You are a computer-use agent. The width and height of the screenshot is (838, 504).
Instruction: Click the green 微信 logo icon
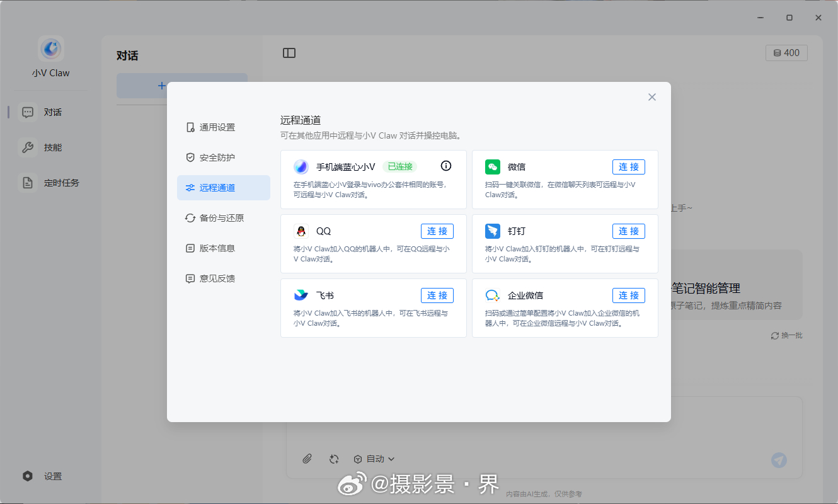pyautogui.click(x=493, y=167)
